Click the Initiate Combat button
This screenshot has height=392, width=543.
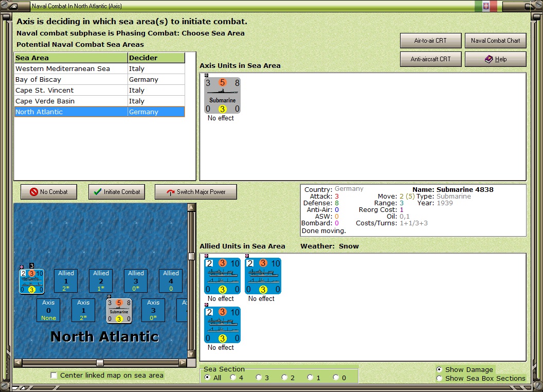pyautogui.click(x=117, y=192)
